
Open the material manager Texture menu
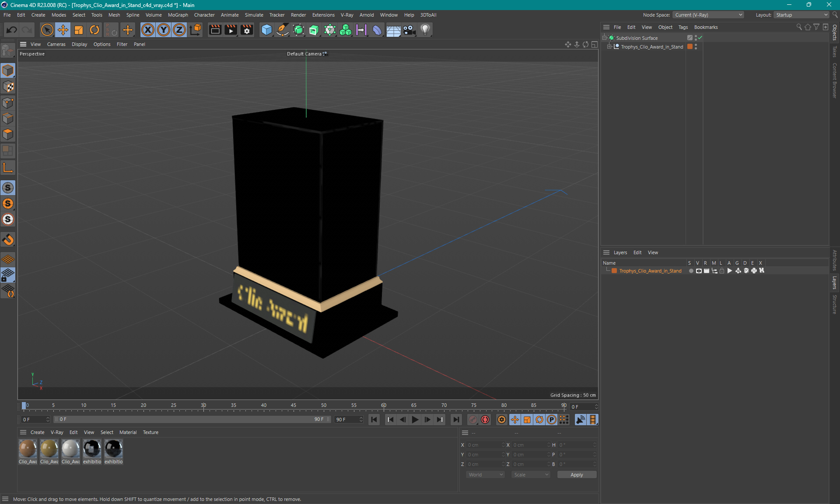point(150,432)
